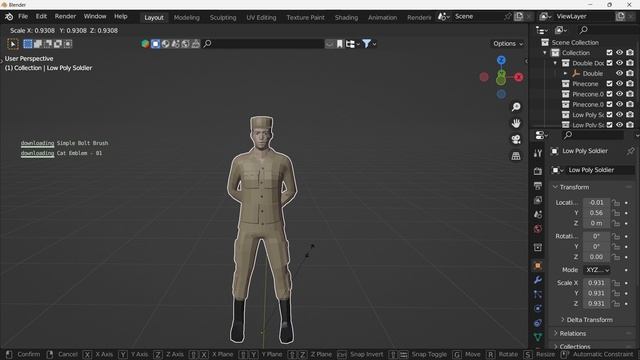Click the Scene name field
640x360 pixels.
[478, 17]
